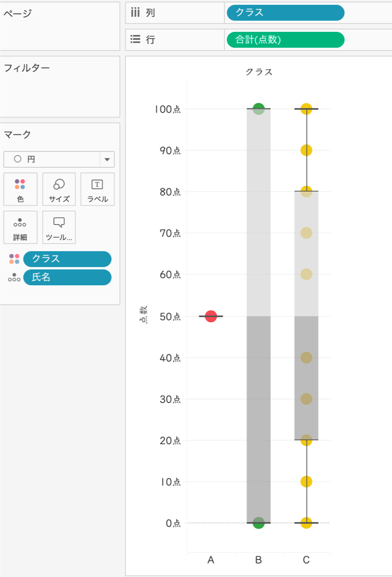Viewport: 392px width, 577px height.
Task: Click the red circle mark for class A
Action: pyautogui.click(x=211, y=315)
